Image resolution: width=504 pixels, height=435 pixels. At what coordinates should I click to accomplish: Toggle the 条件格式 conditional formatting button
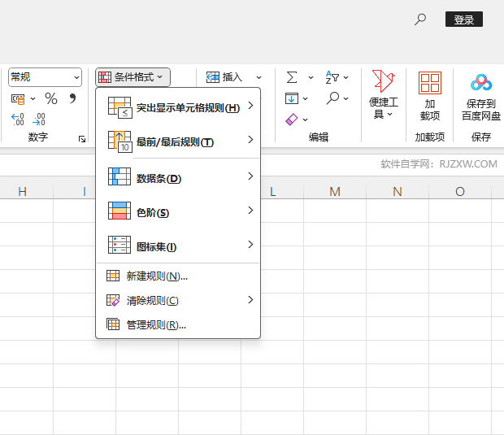tap(133, 77)
